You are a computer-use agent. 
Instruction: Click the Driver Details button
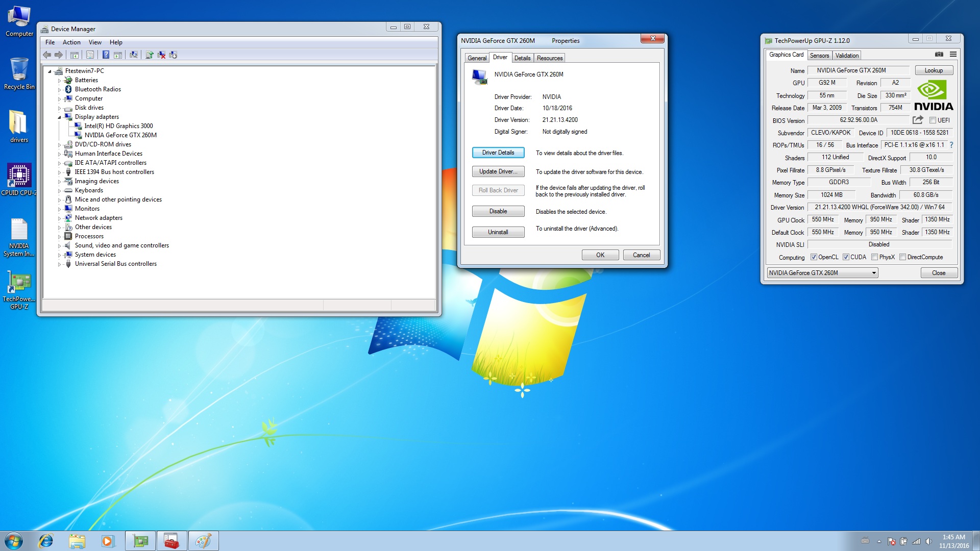coord(498,153)
